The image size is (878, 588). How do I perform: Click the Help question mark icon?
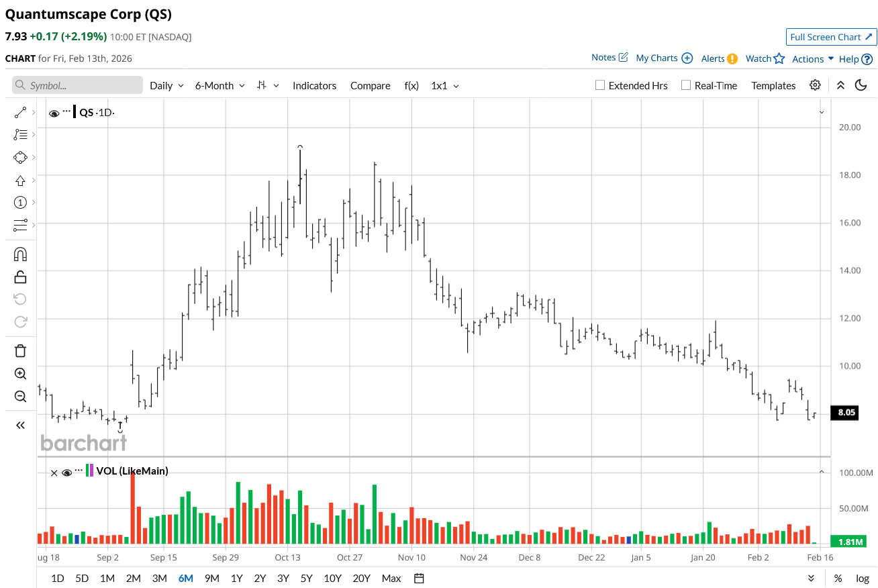(867, 59)
